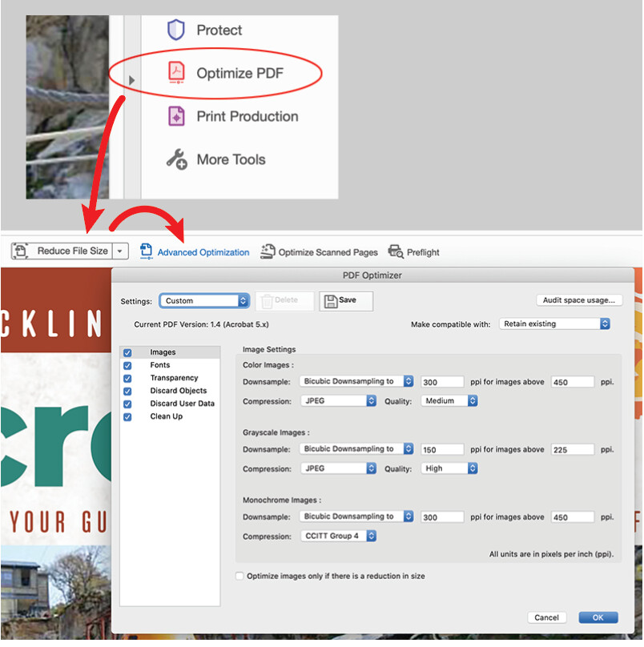
Task: Click the Reduce File Size icon
Action: click(x=21, y=251)
